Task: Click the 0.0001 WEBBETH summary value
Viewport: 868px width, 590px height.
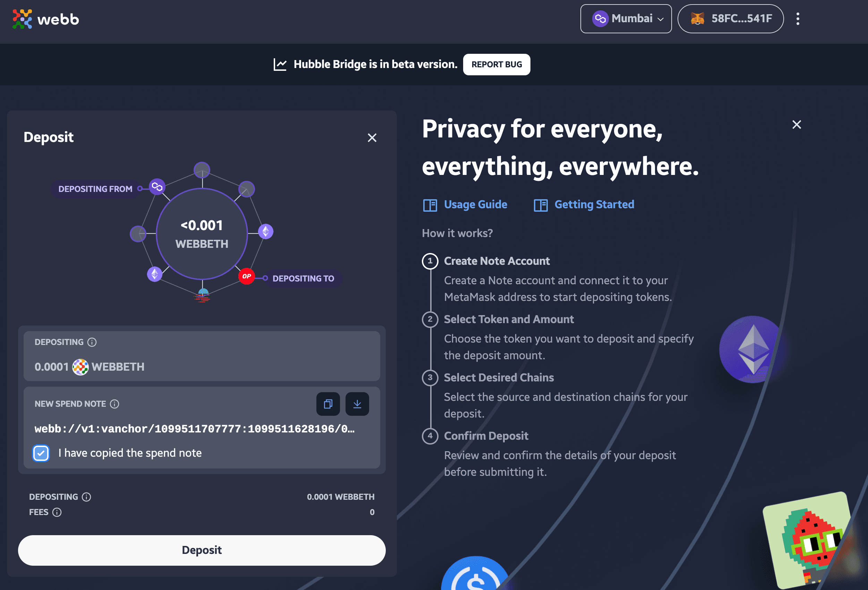Action: pyautogui.click(x=340, y=497)
